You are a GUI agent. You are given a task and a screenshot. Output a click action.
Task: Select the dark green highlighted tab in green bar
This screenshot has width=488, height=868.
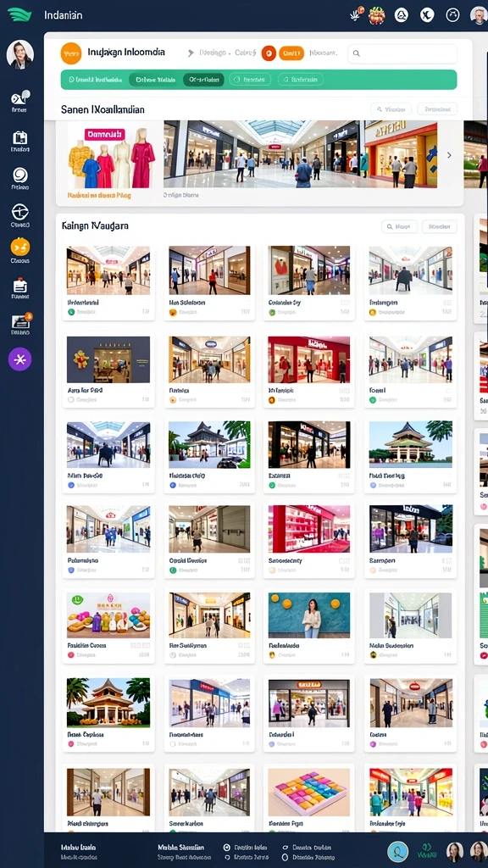pos(203,80)
